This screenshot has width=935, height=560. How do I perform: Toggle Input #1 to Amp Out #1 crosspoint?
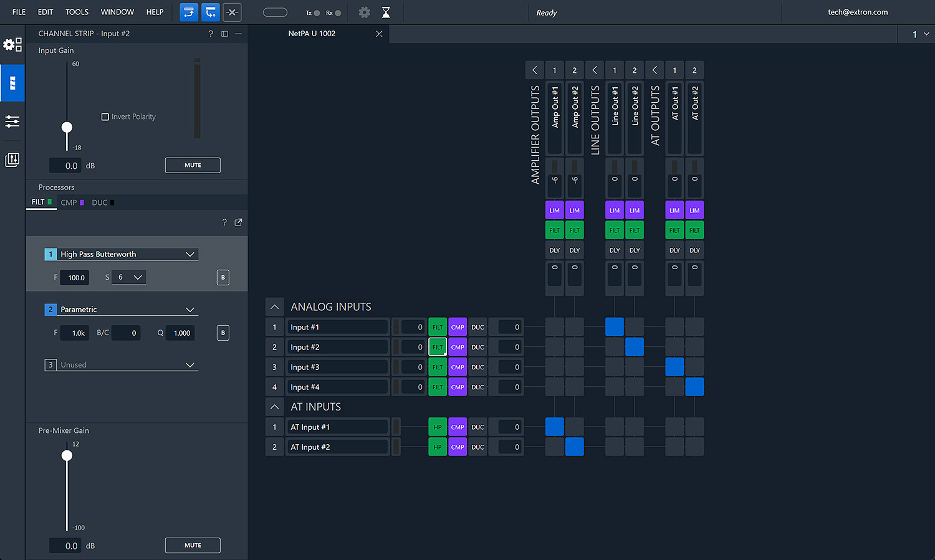[x=555, y=327]
